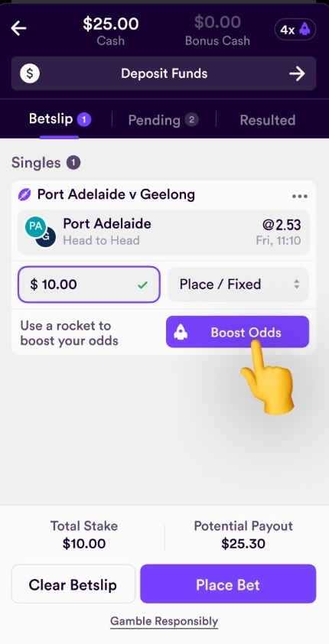Click the football icon beside match title
Image resolution: width=329 pixels, height=644 pixels.
click(24, 195)
